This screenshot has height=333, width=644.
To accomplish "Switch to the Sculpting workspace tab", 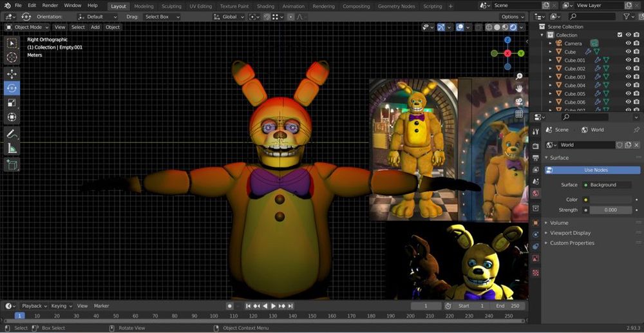I will tap(171, 6).
